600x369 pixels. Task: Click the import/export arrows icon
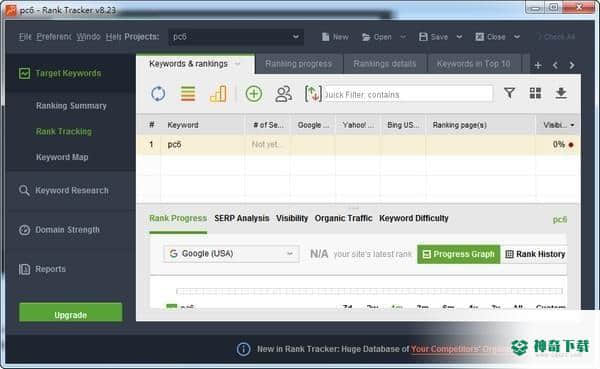tap(313, 94)
